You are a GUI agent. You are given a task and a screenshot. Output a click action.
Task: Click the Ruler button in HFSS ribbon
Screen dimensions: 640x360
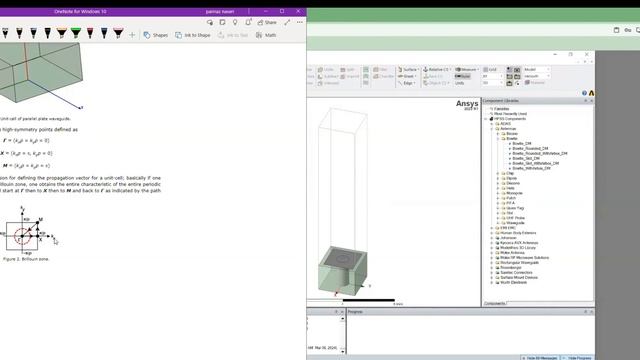(462, 76)
